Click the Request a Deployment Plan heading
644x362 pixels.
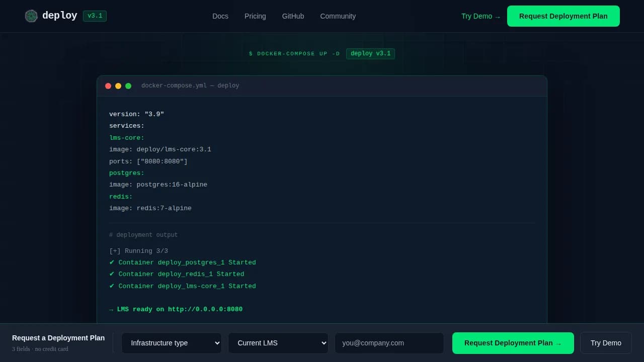click(58, 338)
